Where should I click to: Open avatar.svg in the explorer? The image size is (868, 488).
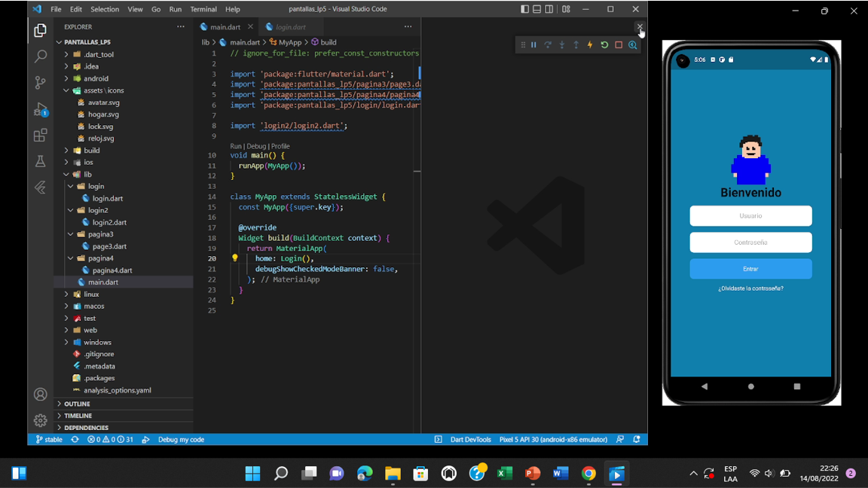[x=103, y=102]
